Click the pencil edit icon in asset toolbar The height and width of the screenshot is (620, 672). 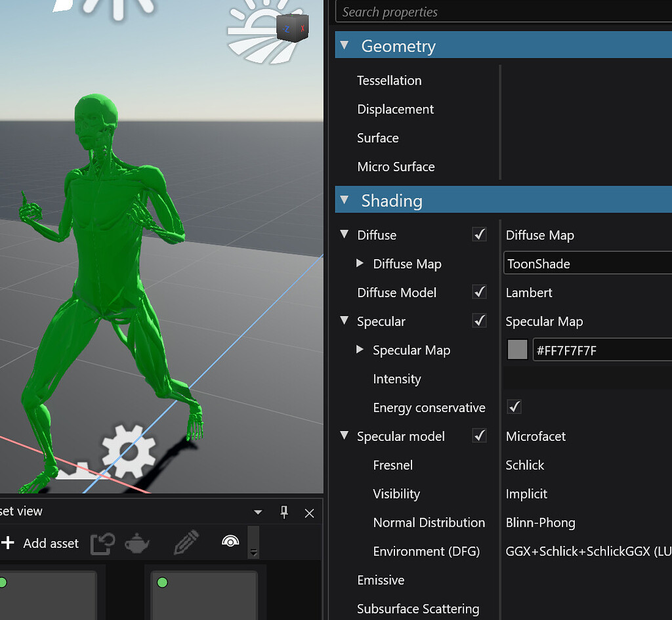pyautogui.click(x=186, y=543)
